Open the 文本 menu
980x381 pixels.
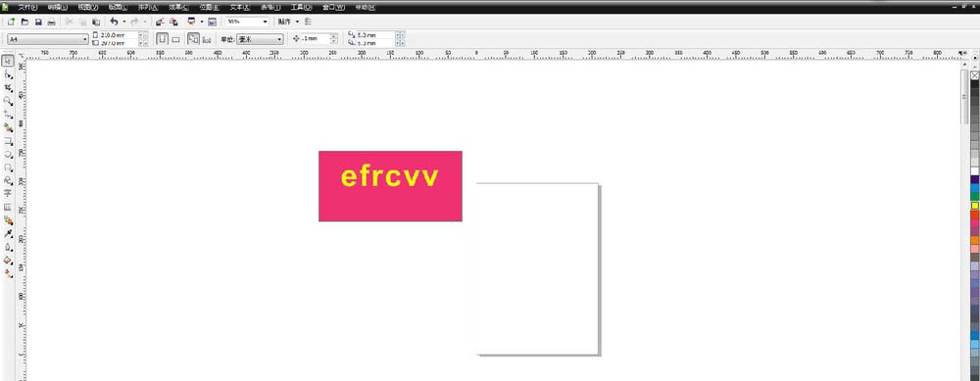click(239, 7)
